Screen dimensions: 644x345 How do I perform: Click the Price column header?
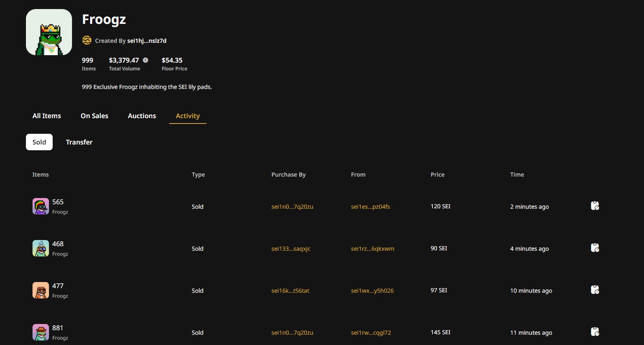437,175
